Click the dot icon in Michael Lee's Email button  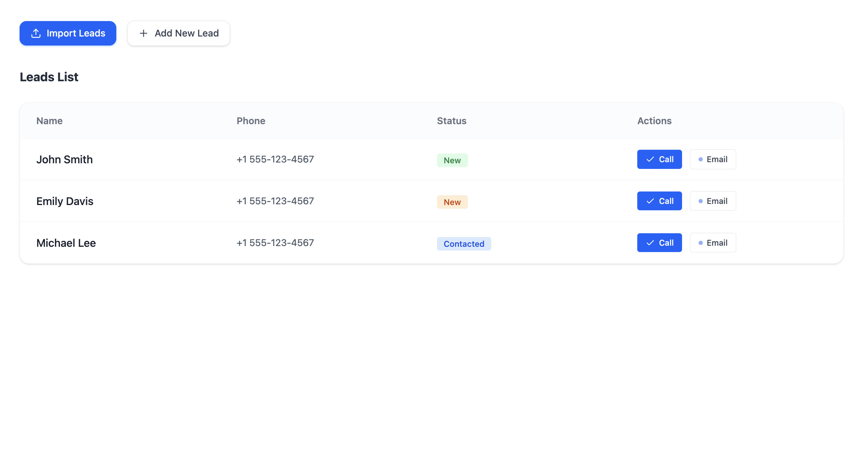coord(700,243)
